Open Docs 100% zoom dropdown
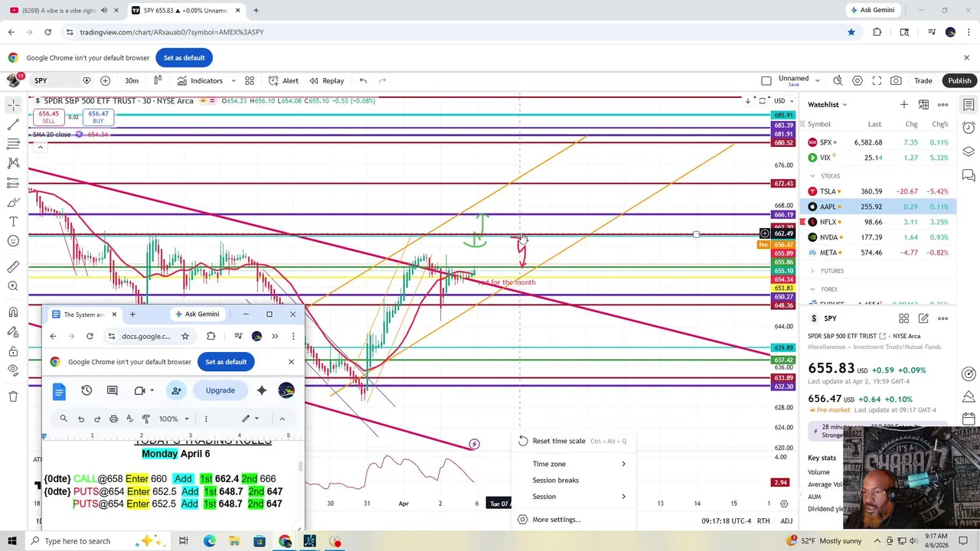This screenshot has width=980, height=551. point(172,419)
